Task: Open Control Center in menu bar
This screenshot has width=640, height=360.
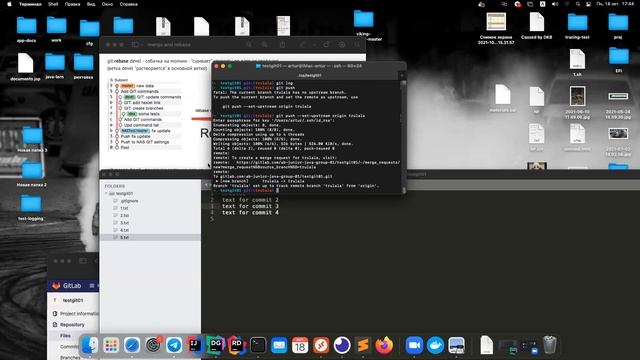Action: (589, 4)
